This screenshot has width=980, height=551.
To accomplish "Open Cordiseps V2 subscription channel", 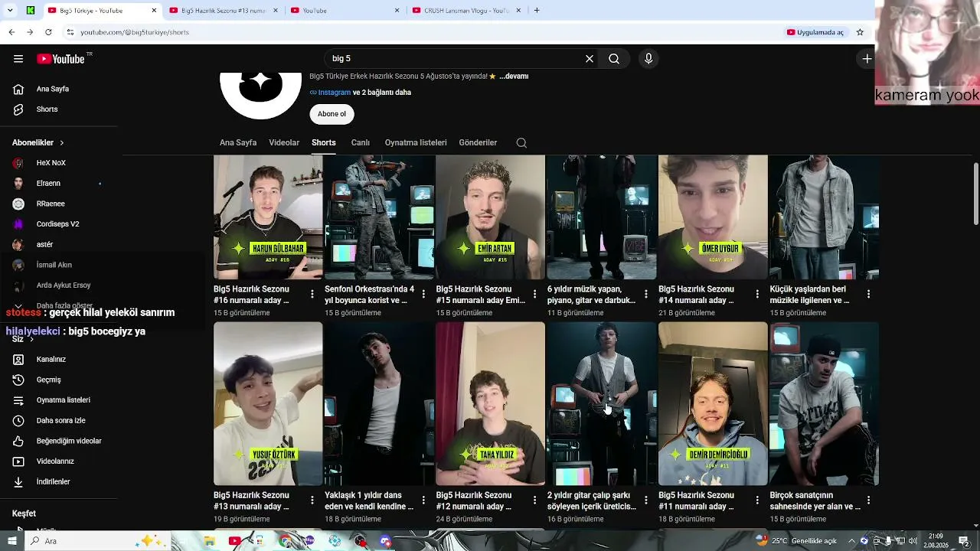I will (57, 224).
